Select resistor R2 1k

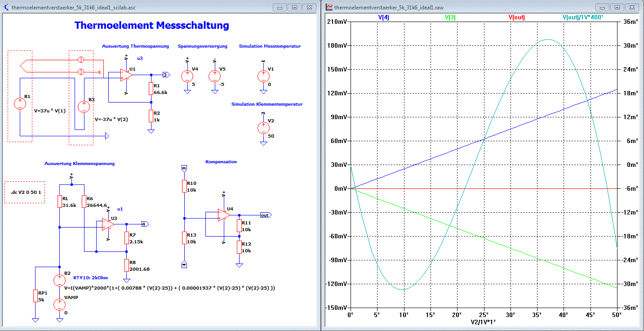tap(151, 116)
